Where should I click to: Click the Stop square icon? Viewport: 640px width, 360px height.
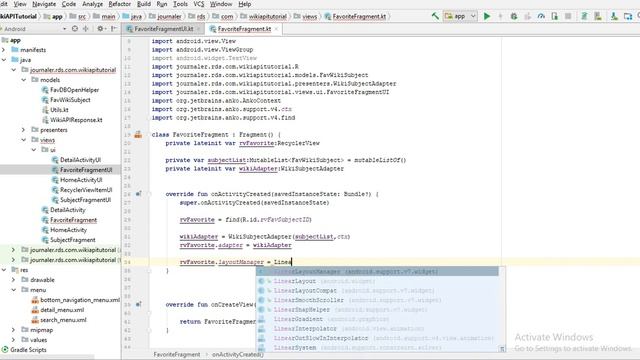pyautogui.click(x=568, y=16)
